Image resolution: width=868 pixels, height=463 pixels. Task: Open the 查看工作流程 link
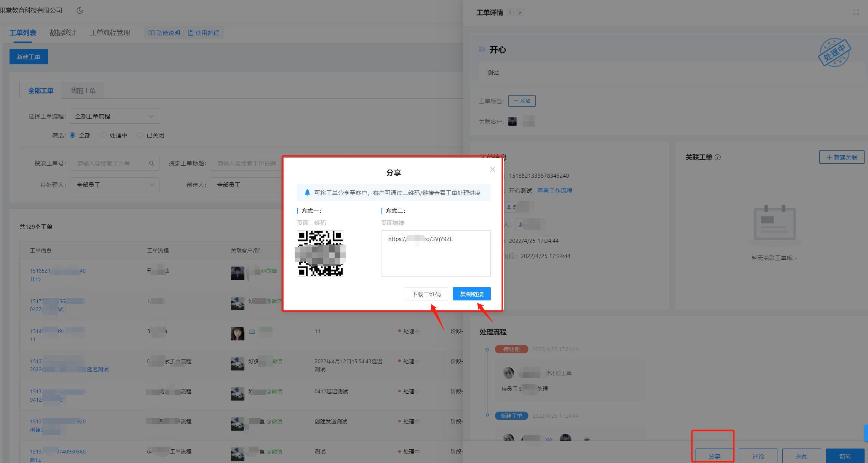(555, 190)
